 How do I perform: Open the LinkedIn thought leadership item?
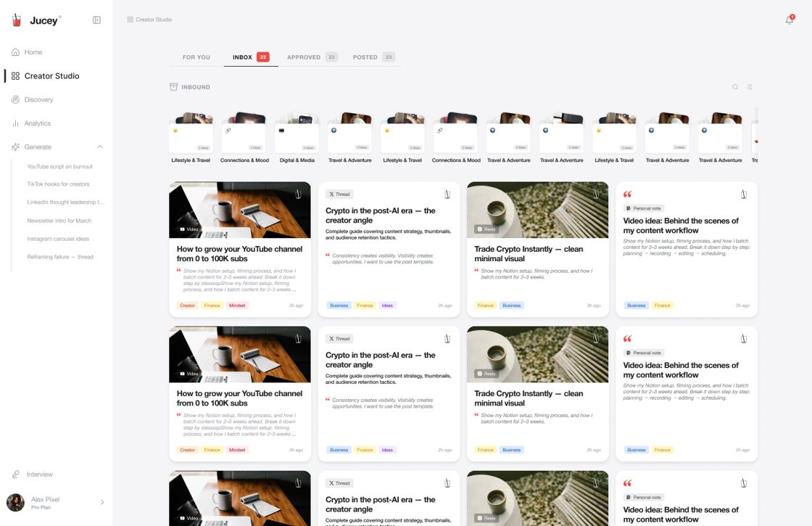click(x=65, y=202)
